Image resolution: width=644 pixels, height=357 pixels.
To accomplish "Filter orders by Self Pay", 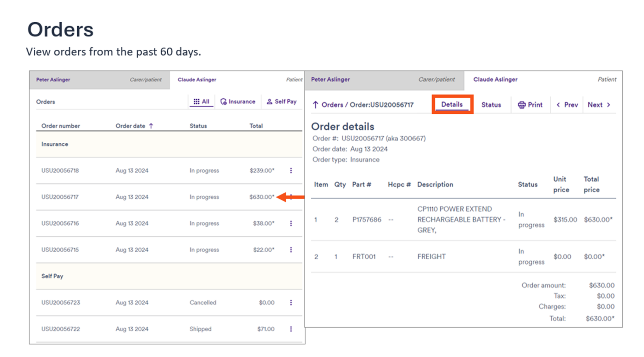I will click(282, 102).
